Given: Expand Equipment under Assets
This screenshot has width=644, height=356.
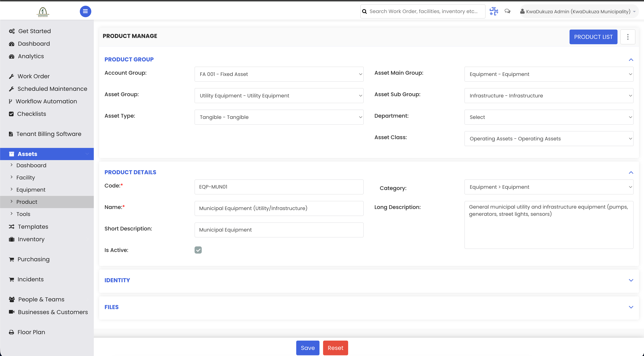Looking at the screenshot, I should point(31,190).
